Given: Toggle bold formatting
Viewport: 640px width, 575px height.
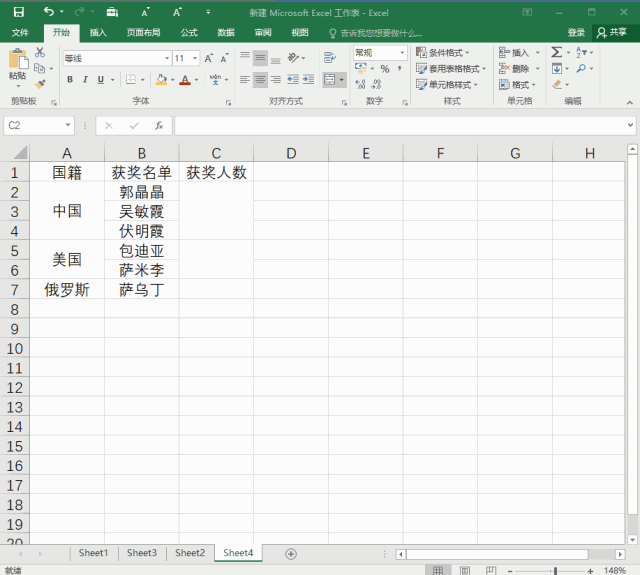Looking at the screenshot, I should tap(70, 80).
